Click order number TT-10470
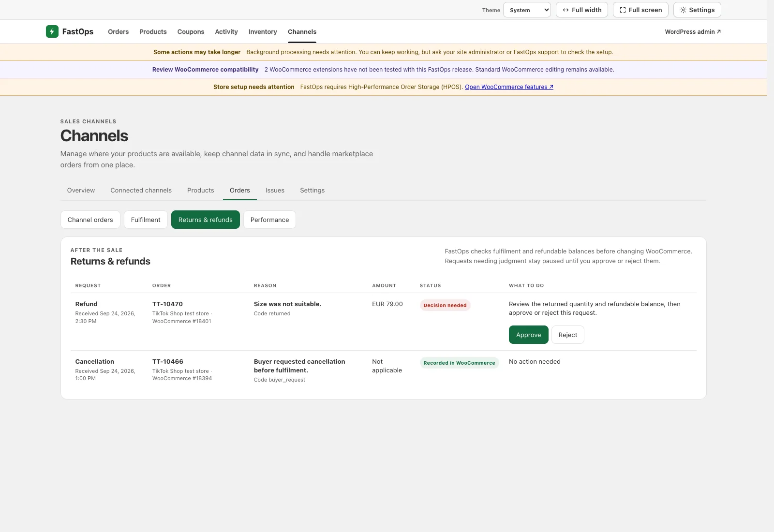The width and height of the screenshot is (774, 532). pos(167,304)
